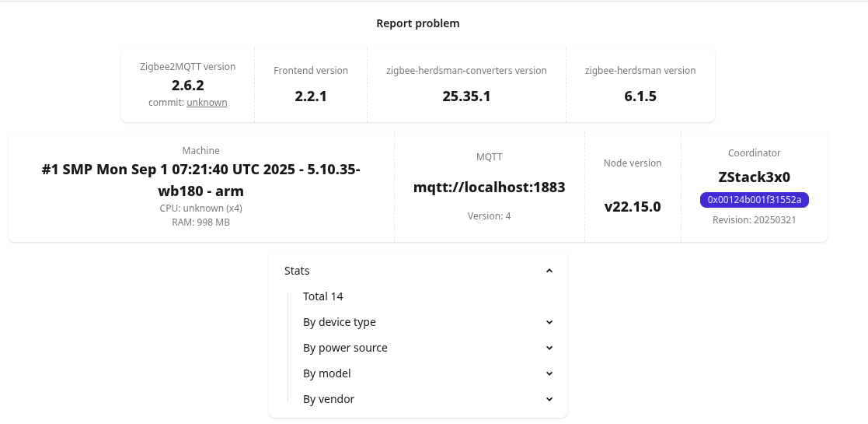Click the Frontend version value 2.2.1
This screenshot has height=424, width=868.
click(311, 96)
